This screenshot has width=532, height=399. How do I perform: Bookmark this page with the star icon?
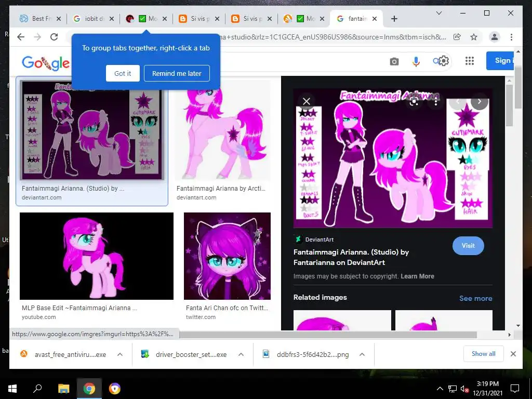[x=474, y=37]
